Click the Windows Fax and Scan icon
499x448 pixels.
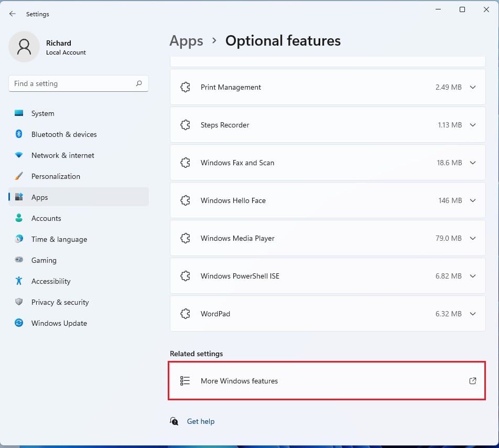click(x=185, y=163)
